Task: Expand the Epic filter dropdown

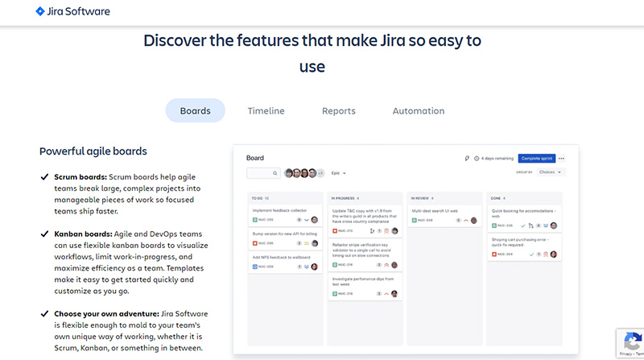Action: tap(338, 173)
